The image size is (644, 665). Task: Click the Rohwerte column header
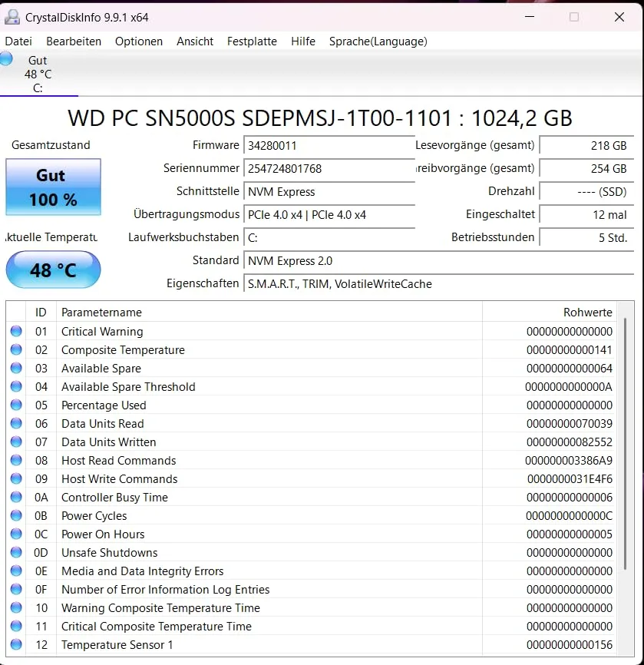pos(550,312)
